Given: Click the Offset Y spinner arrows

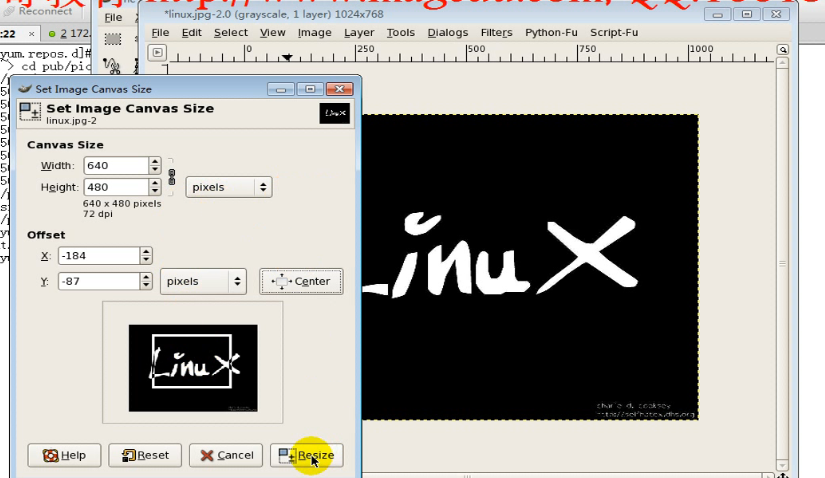Looking at the screenshot, I should pos(146,281).
